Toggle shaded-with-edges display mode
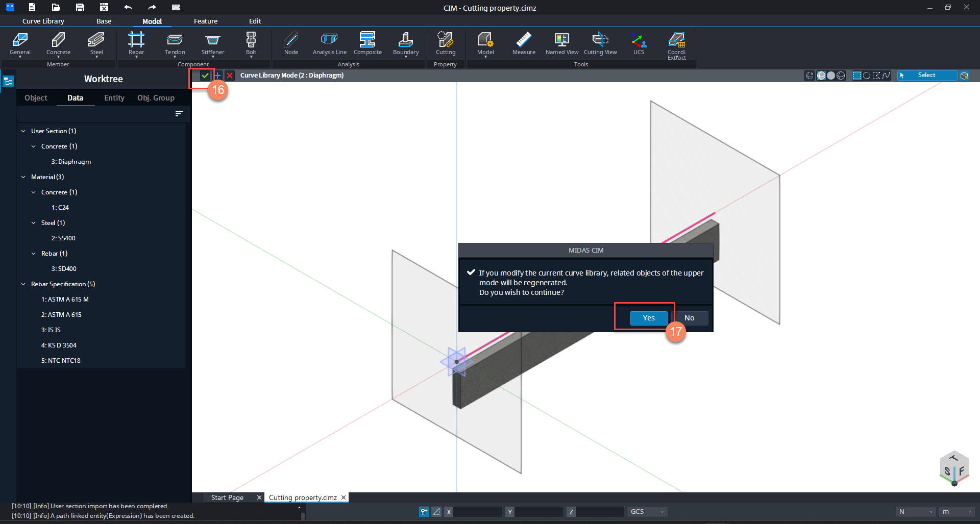The width and height of the screenshot is (980, 524). [821, 76]
